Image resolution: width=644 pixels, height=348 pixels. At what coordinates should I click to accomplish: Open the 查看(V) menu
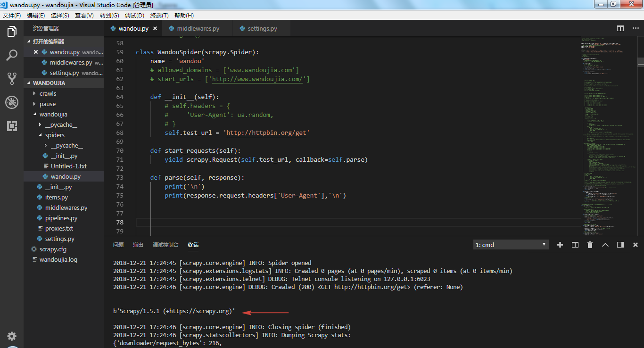84,16
